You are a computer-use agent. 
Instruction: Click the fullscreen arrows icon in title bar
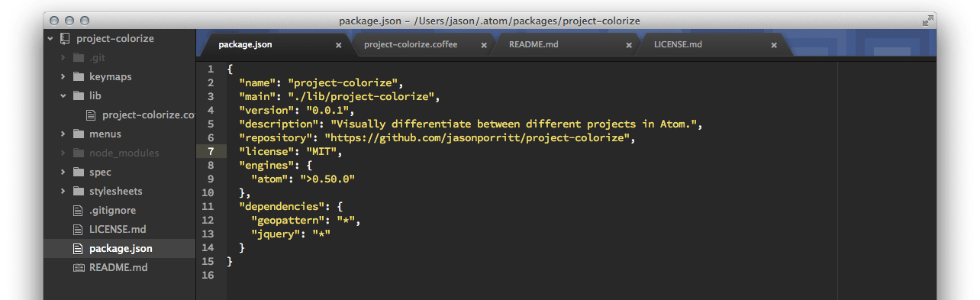pyautogui.click(x=927, y=21)
